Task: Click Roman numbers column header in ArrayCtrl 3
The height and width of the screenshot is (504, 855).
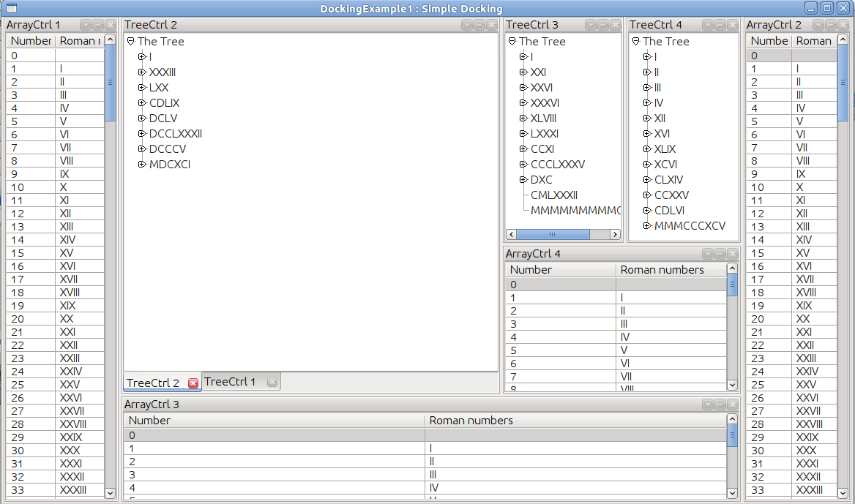Action: 471,421
